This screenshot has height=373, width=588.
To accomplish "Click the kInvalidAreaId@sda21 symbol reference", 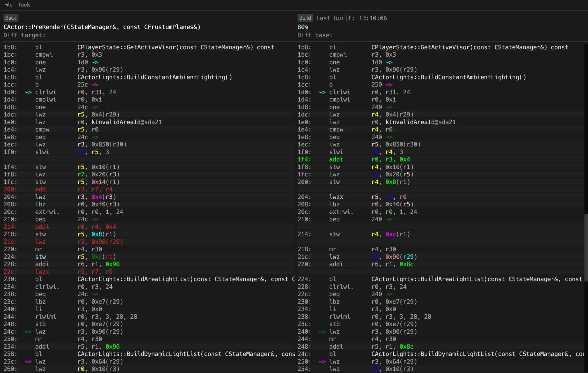I will [x=127, y=122].
